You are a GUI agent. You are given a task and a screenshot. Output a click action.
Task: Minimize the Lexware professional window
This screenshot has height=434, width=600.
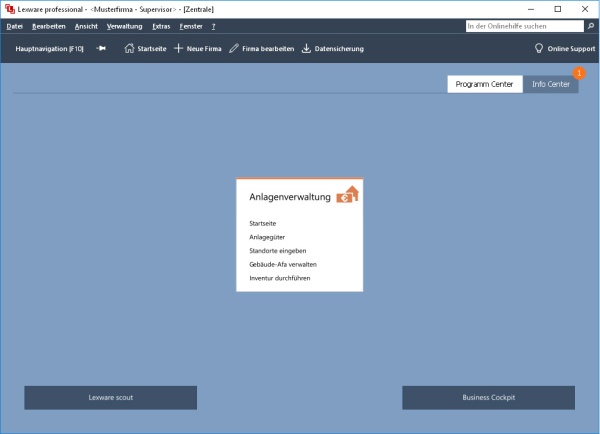531,9
